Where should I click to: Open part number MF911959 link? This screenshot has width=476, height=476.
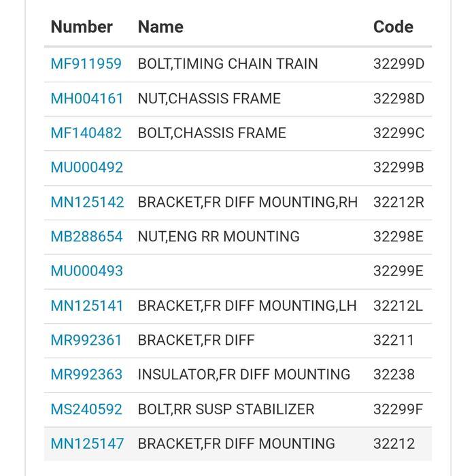[x=86, y=64]
